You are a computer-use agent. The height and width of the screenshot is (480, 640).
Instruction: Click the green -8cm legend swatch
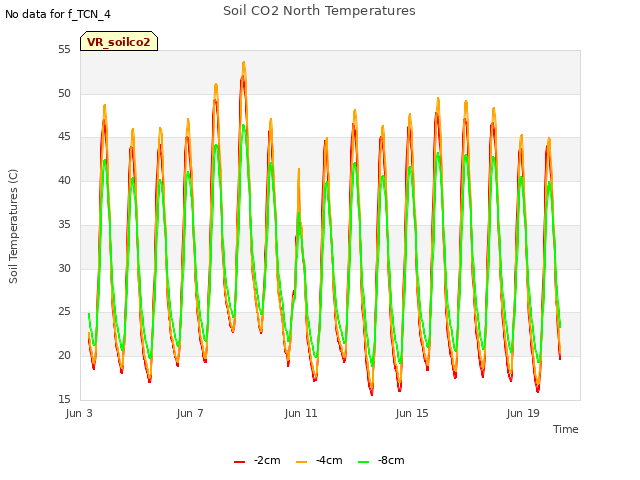click(x=364, y=462)
